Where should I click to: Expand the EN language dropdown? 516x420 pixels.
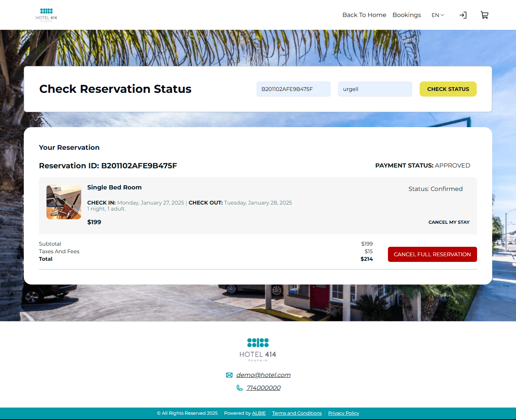tap(438, 15)
